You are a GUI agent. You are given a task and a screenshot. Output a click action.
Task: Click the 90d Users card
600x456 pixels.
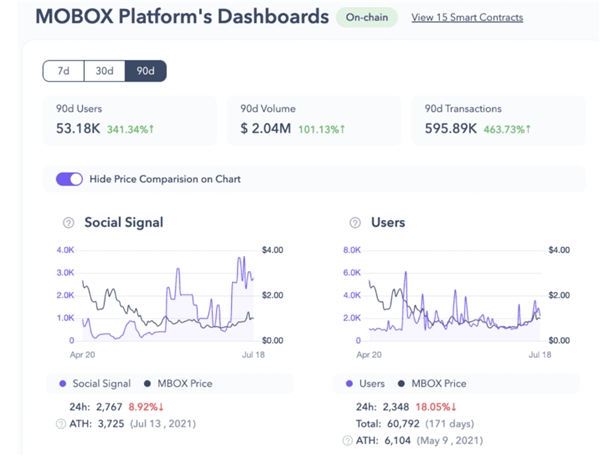[130, 121]
